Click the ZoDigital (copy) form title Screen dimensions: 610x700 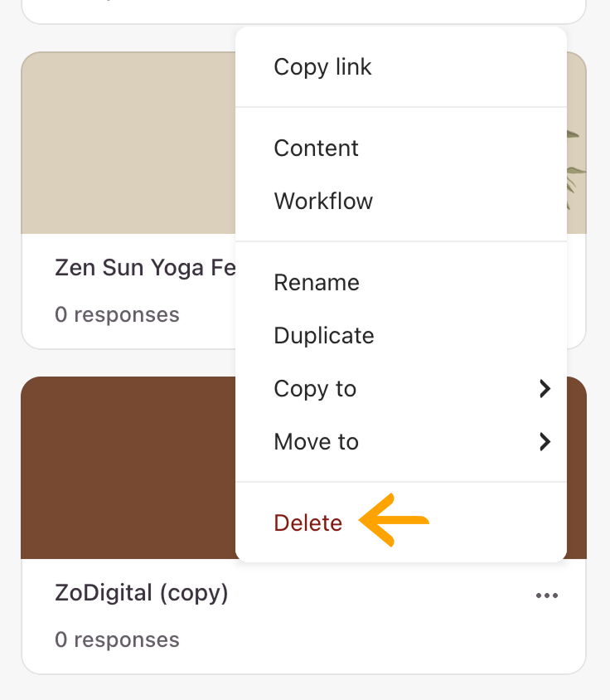pos(142,593)
